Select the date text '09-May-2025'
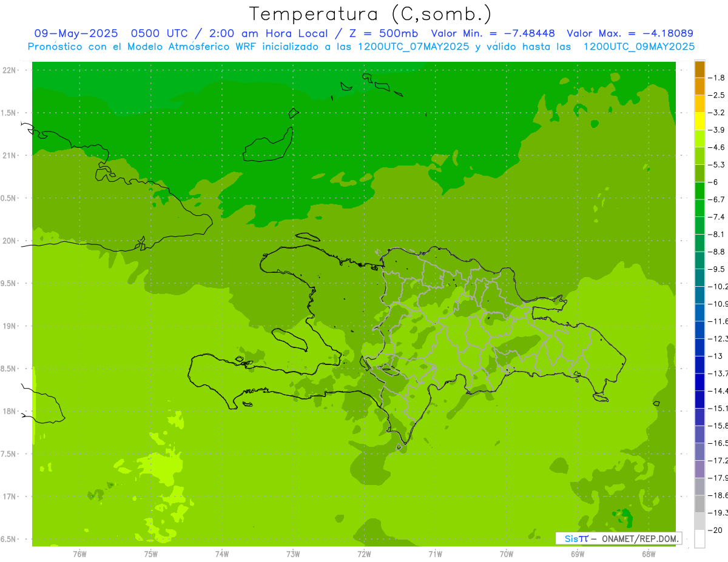Image resolution: width=728 pixels, height=562 pixels. click(75, 33)
